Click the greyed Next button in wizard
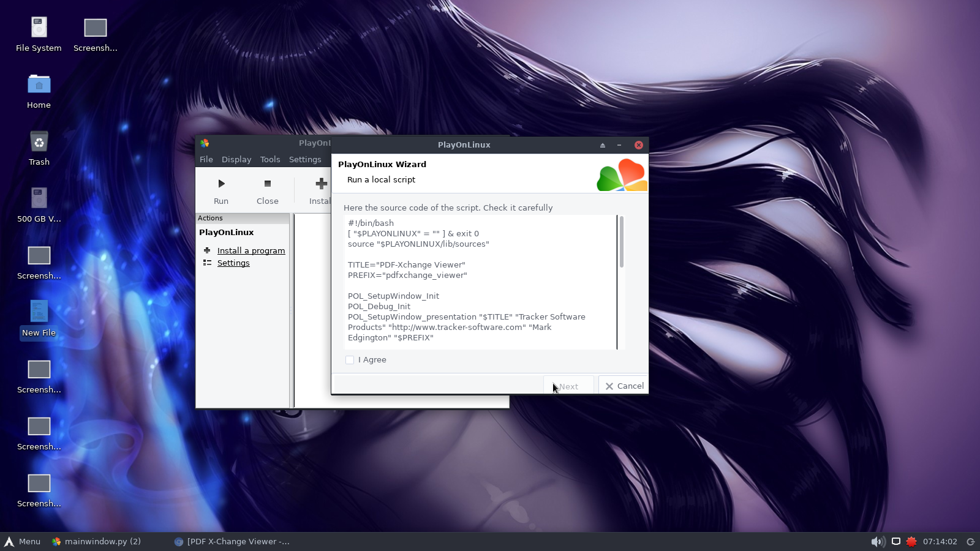This screenshot has height=551, width=980. pos(568,386)
